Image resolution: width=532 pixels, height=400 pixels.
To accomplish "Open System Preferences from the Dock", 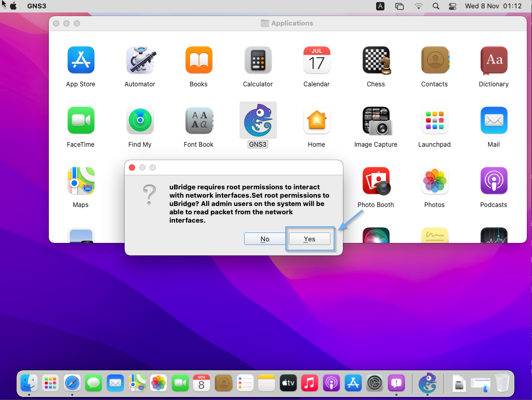I will 375,383.
